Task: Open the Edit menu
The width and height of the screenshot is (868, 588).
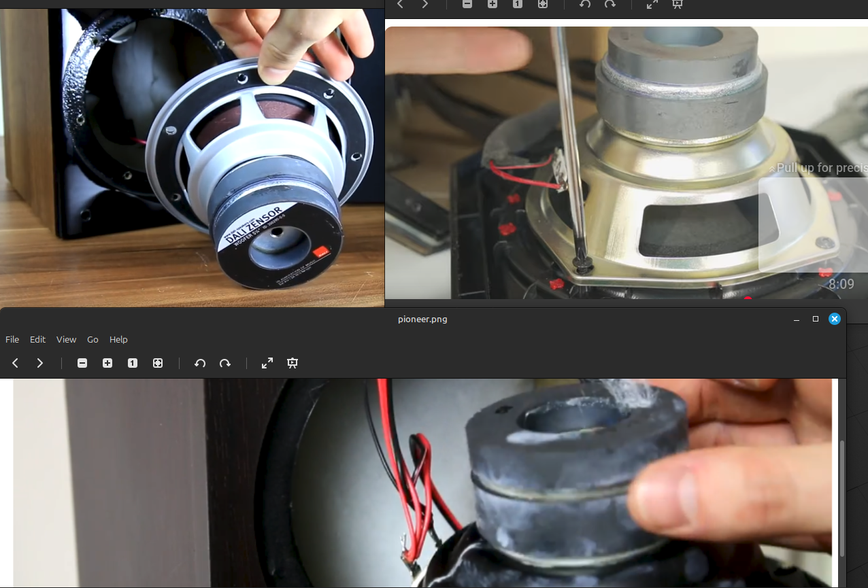Action: click(37, 339)
